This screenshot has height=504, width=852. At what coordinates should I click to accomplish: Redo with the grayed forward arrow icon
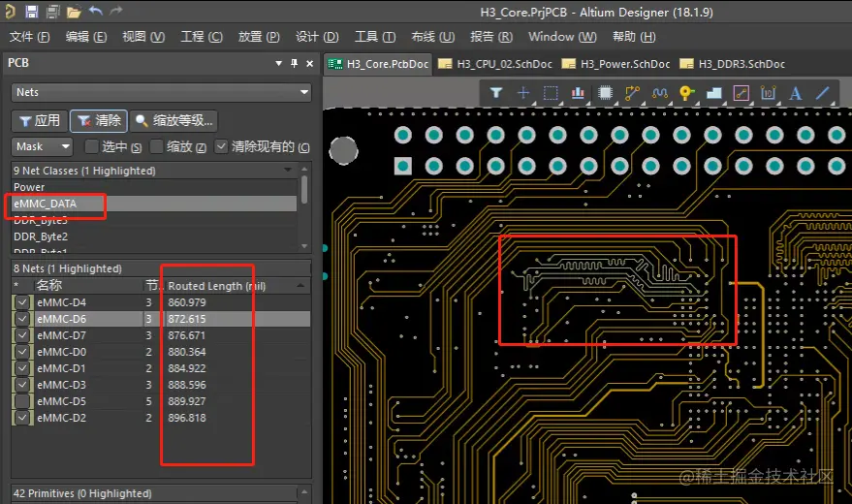115,11
